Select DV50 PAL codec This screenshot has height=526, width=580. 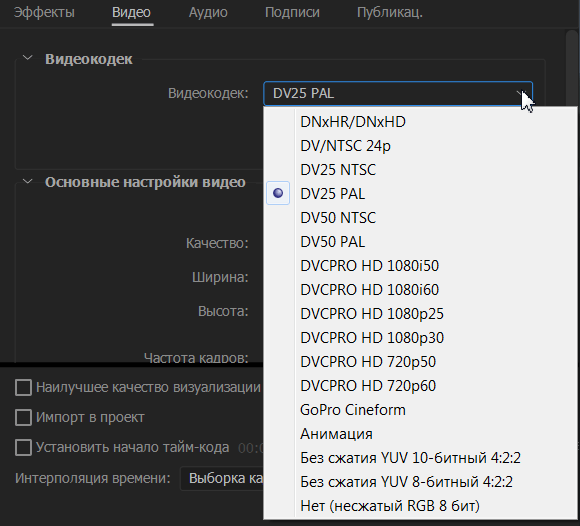click(x=420, y=242)
